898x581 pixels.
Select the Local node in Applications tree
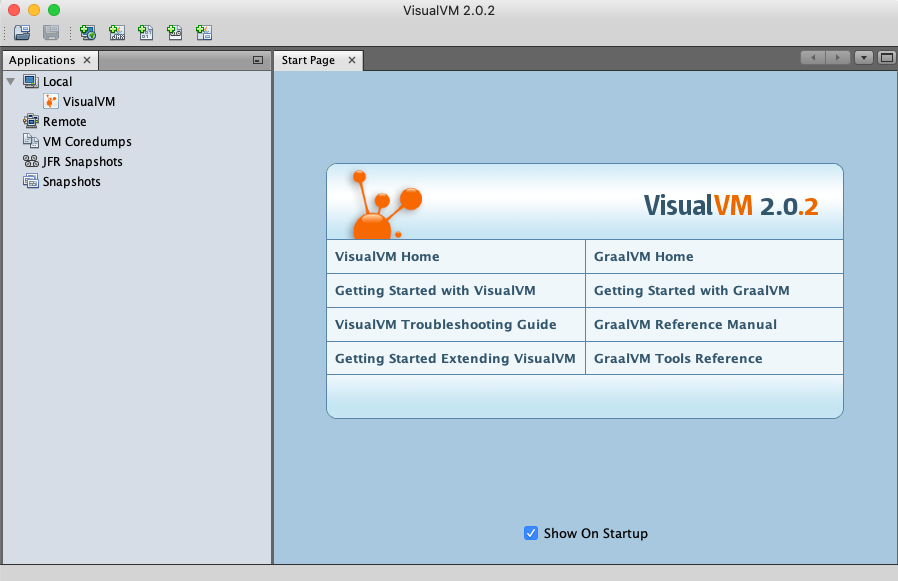click(x=57, y=81)
